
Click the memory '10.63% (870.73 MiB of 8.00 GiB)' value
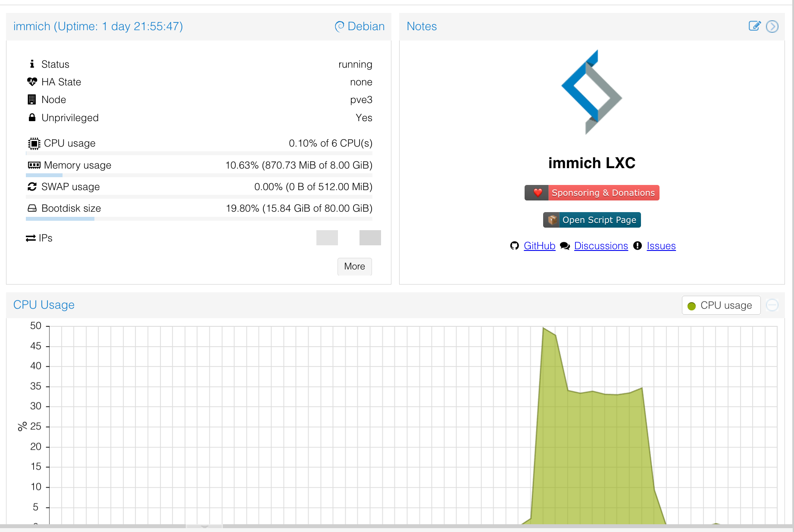pos(299,165)
